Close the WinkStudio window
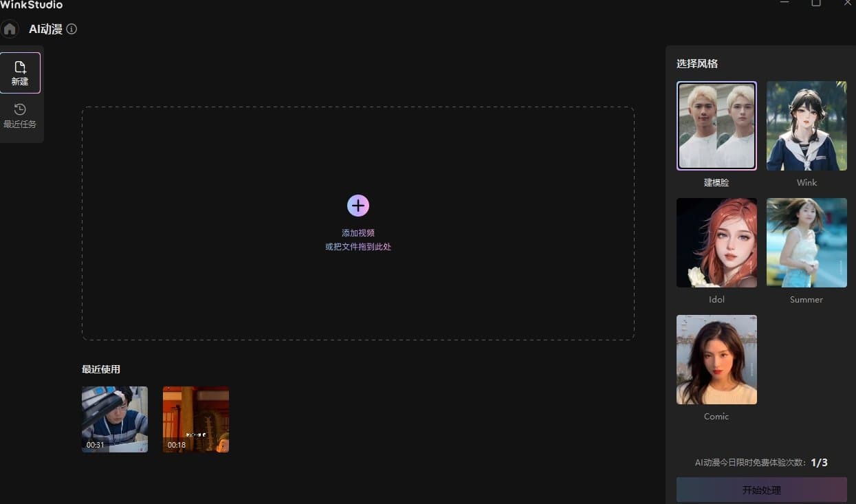 coord(847,3)
